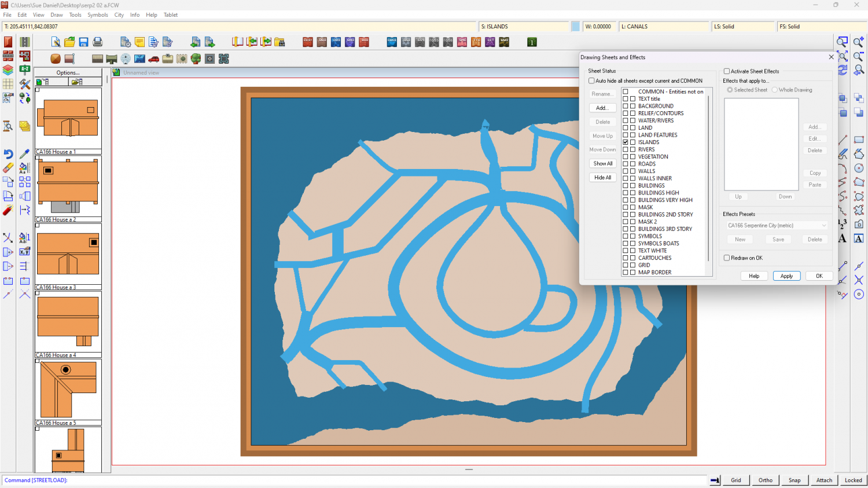Screen dimensions: 868x488
Task: Click the Open file folder icon
Action: (x=69, y=42)
